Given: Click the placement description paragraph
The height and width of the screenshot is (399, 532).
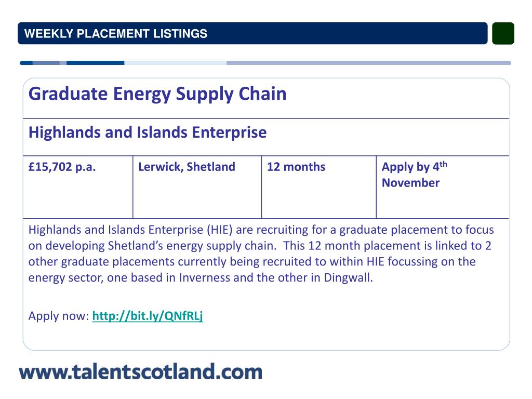Looking at the screenshot, I should (261, 254).
